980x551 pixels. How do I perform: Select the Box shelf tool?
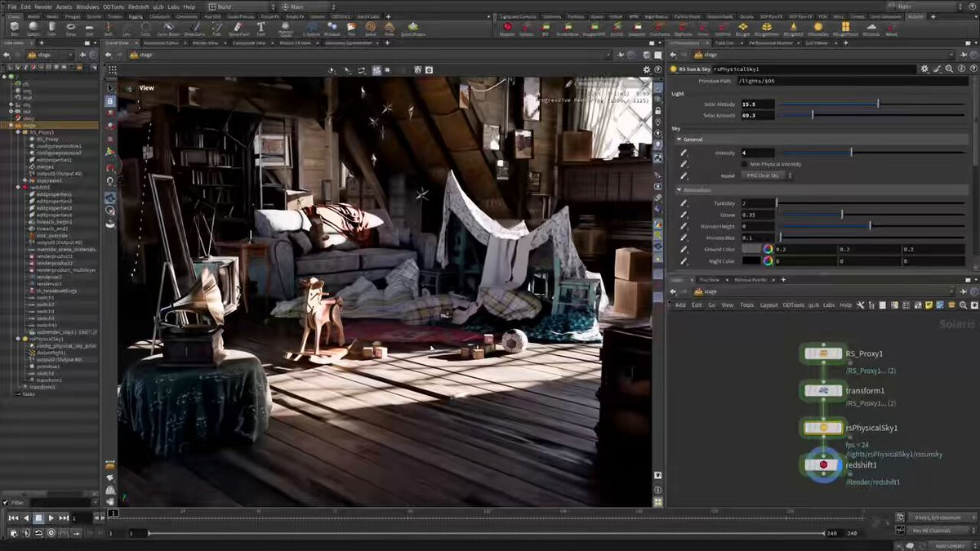[15, 27]
